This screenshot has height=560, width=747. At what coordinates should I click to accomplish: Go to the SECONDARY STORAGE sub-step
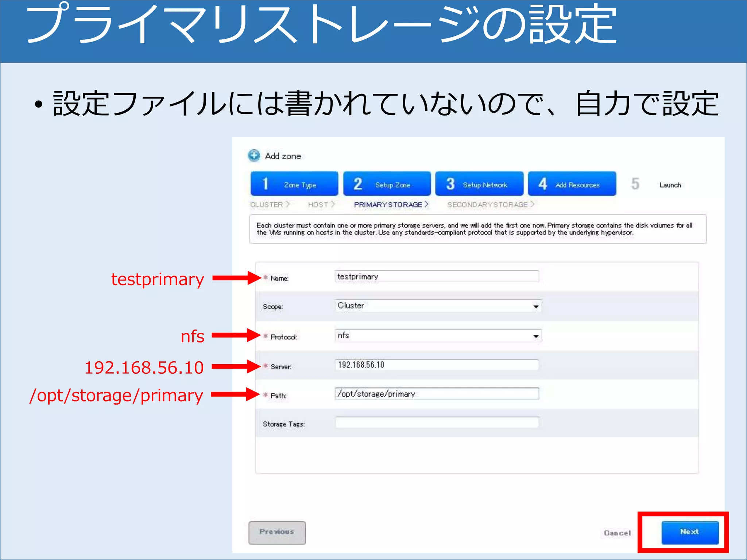(x=491, y=205)
